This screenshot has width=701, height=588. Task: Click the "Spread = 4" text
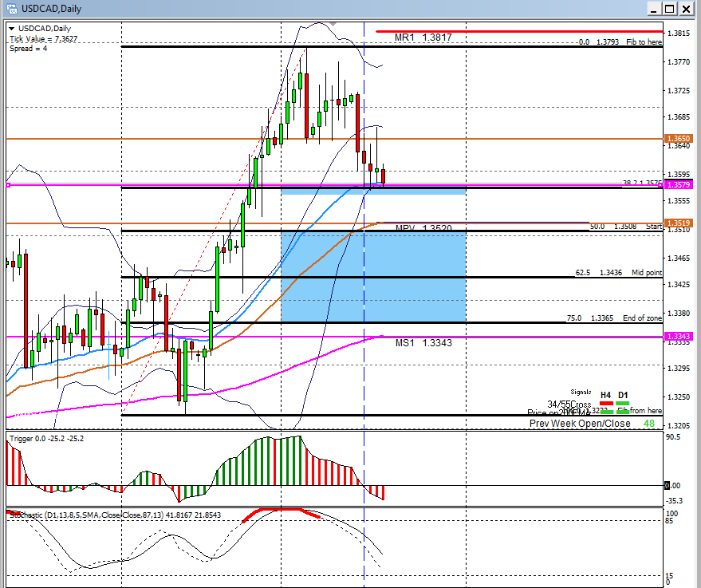coord(28,49)
